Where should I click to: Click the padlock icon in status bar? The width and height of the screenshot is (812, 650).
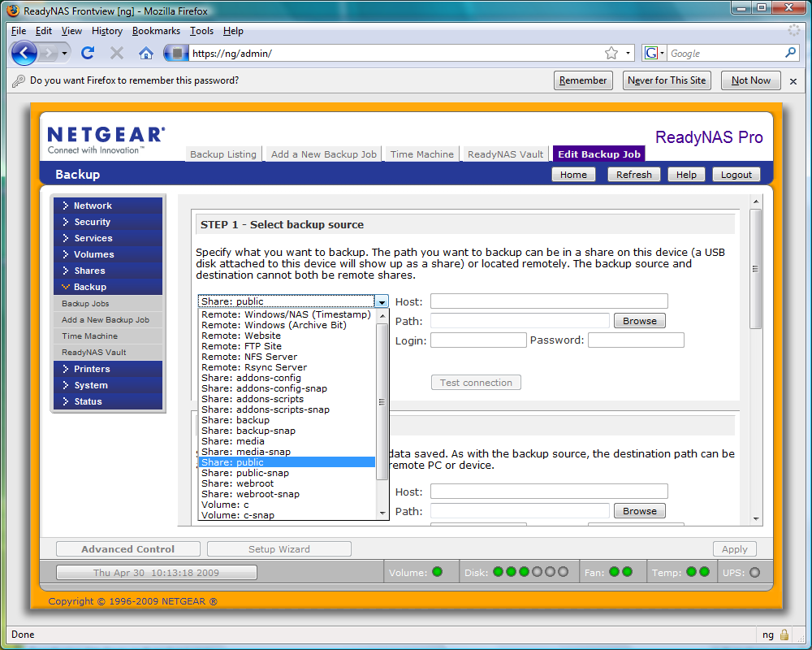(x=784, y=635)
